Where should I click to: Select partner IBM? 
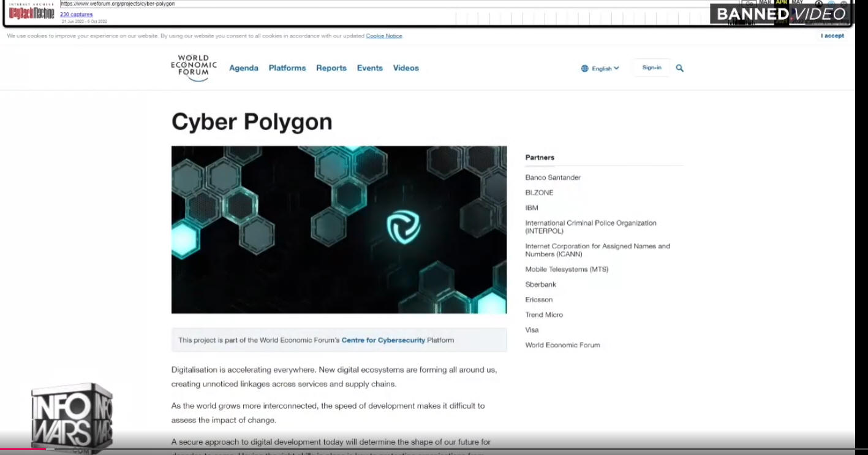(x=532, y=208)
